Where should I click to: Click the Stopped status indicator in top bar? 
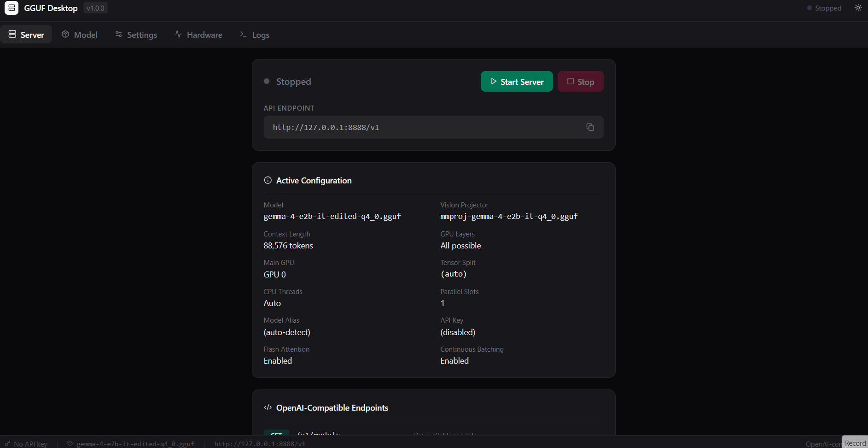[824, 8]
